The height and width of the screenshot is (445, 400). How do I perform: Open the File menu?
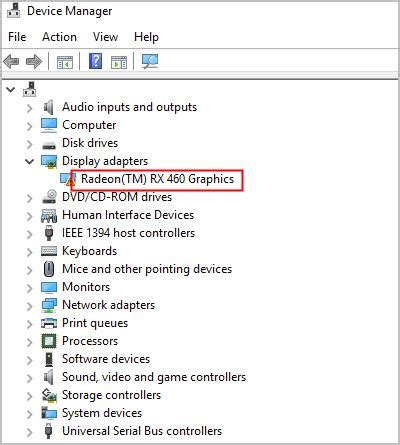tap(17, 37)
